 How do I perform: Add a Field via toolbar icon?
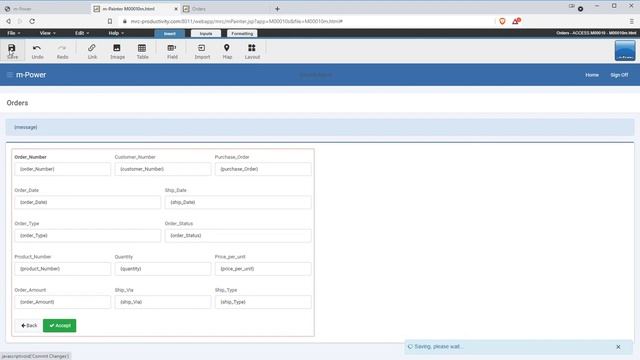(172, 51)
